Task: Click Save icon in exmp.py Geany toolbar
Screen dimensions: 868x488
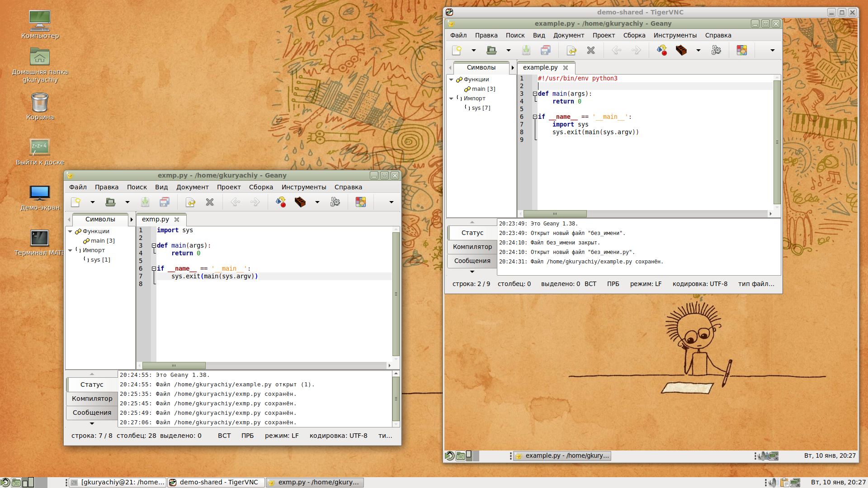Action: coord(145,202)
